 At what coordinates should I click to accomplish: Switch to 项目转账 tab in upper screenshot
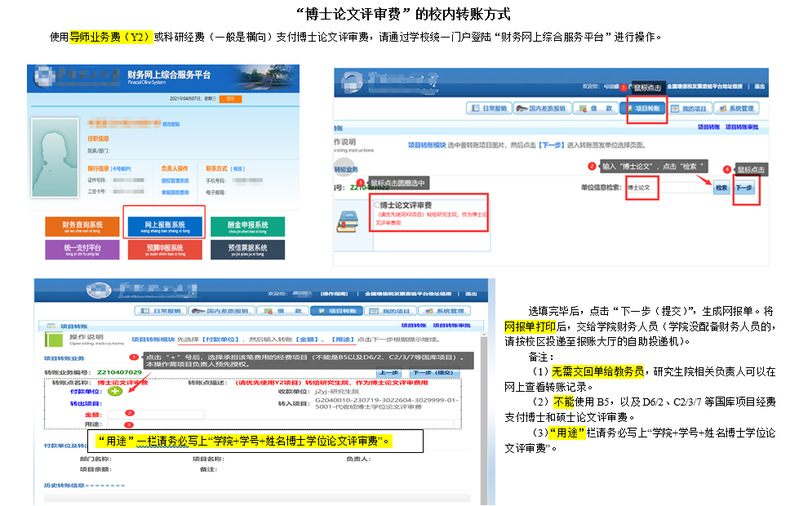[643, 106]
